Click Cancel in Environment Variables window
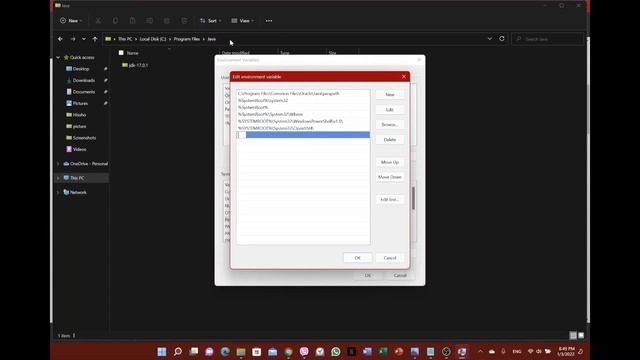The width and height of the screenshot is (640, 360). 400,276
